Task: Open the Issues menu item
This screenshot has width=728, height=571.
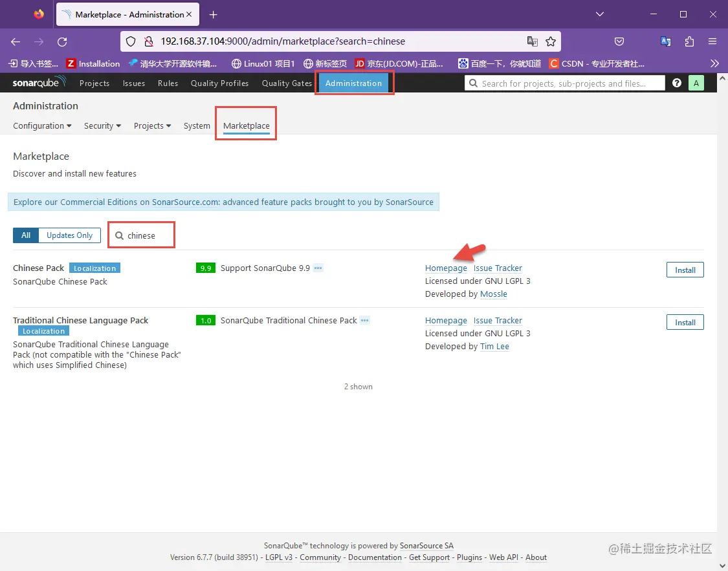Action: (x=134, y=83)
